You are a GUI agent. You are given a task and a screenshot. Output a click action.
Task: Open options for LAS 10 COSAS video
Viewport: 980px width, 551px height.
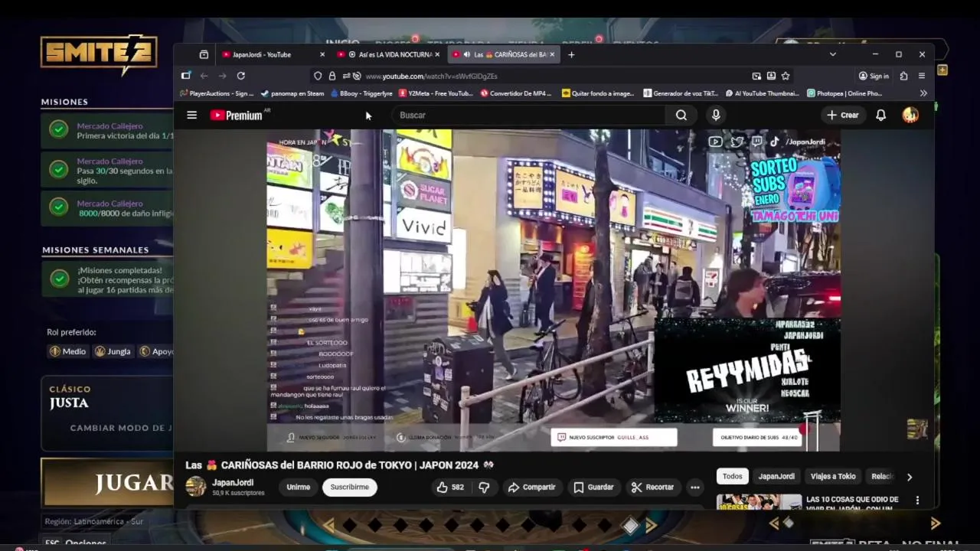(x=917, y=500)
